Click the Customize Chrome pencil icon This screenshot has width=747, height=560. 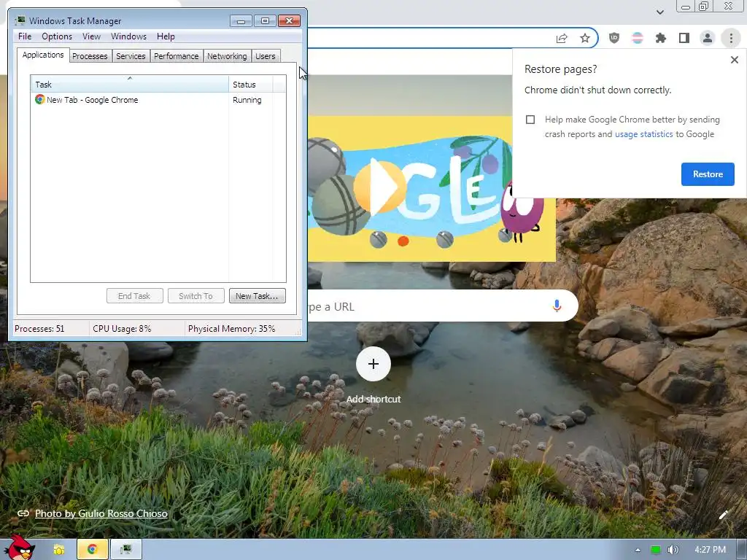click(723, 514)
